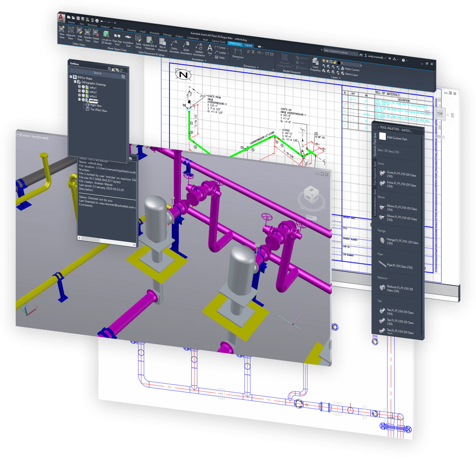Switch to the Structure ribbon tab

click(x=92, y=24)
